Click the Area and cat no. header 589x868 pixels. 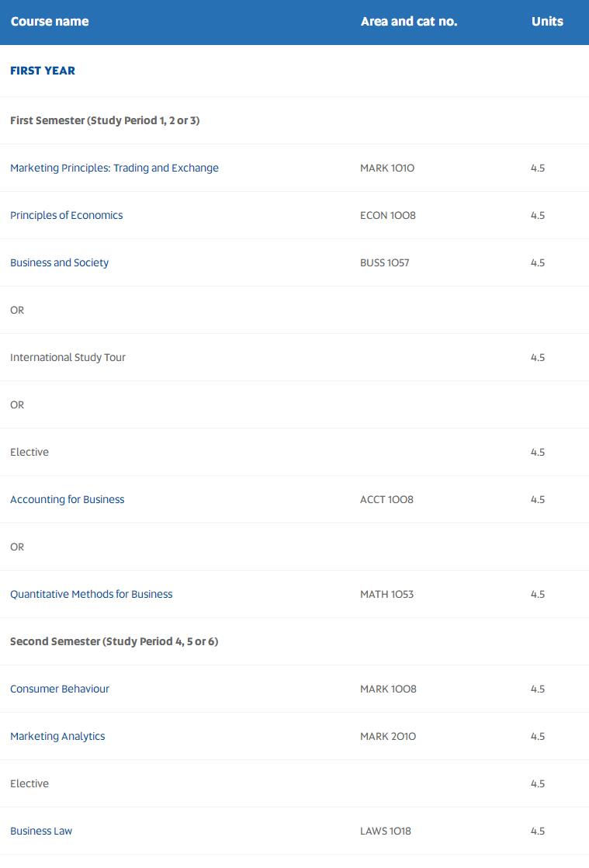[409, 22]
